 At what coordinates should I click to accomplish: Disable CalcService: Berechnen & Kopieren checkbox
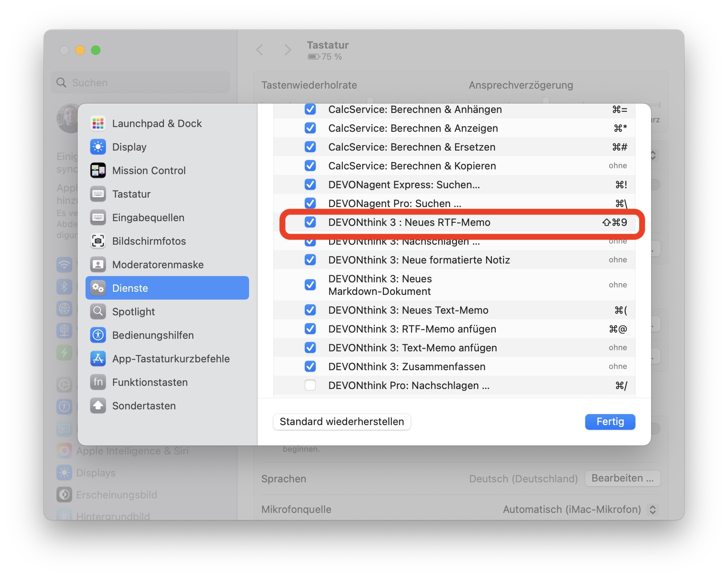310,166
